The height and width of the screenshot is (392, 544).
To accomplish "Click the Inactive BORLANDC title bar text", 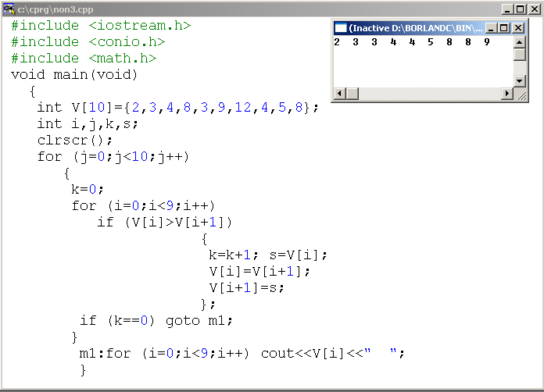I will pyautogui.click(x=415, y=28).
